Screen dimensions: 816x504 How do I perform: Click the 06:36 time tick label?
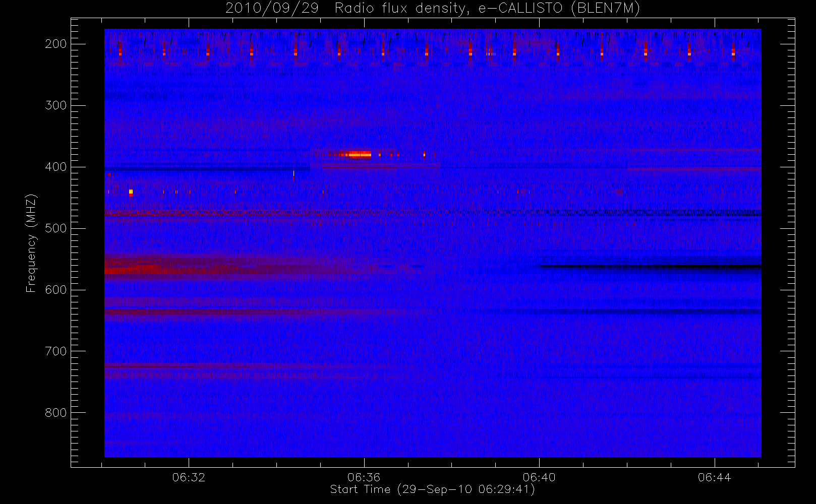click(x=364, y=477)
